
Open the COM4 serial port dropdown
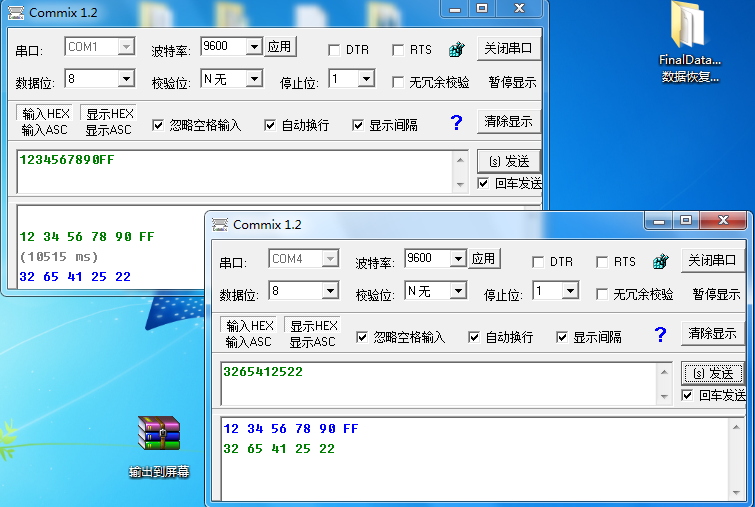tap(330, 259)
